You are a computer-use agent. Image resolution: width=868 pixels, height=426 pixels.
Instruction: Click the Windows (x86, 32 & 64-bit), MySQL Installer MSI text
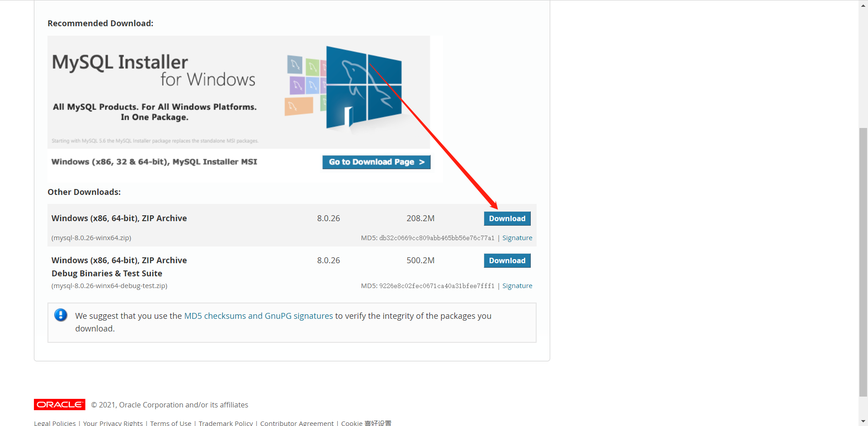click(x=154, y=162)
